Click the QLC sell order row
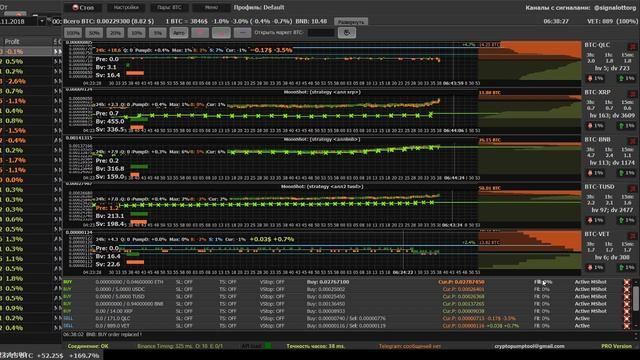This screenshot has height=360, width=640. 343,318
